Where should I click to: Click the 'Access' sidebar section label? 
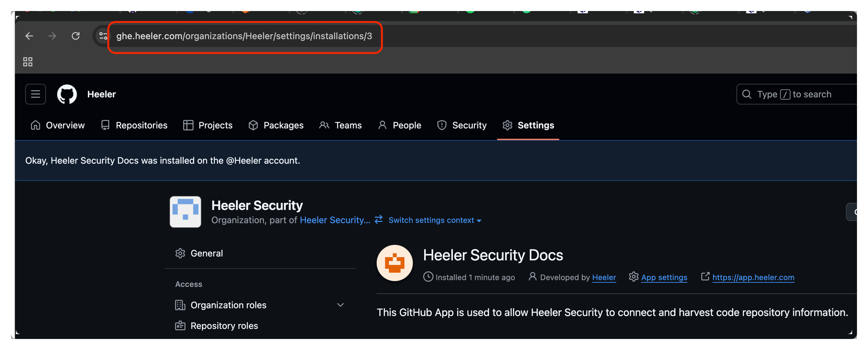(189, 284)
